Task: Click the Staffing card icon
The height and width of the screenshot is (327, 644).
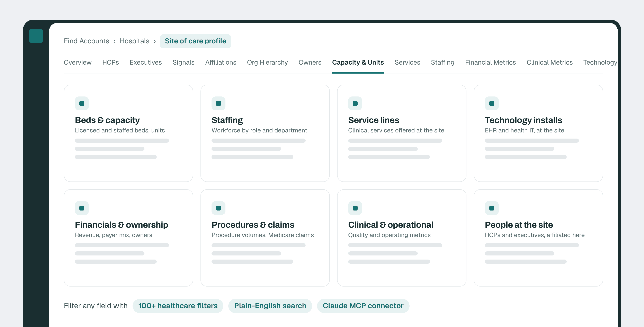Action: coord(218,103)
